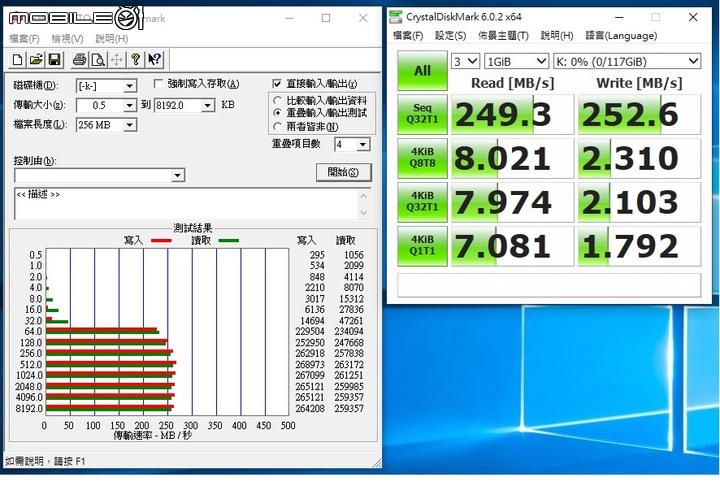Click the description box scroll down arrow
Viewport: 720px width, 486px height.
click(x=364, y=213)
